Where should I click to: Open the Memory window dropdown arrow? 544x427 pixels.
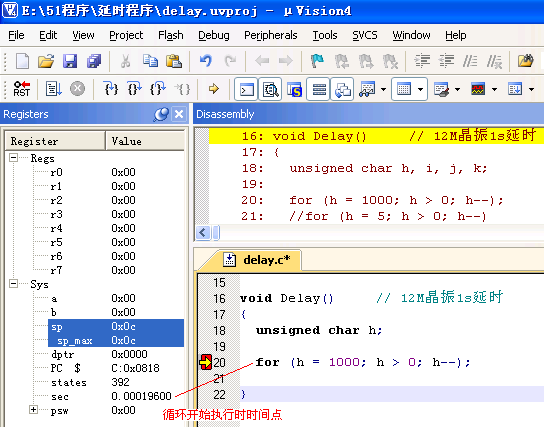pos(420,89)
